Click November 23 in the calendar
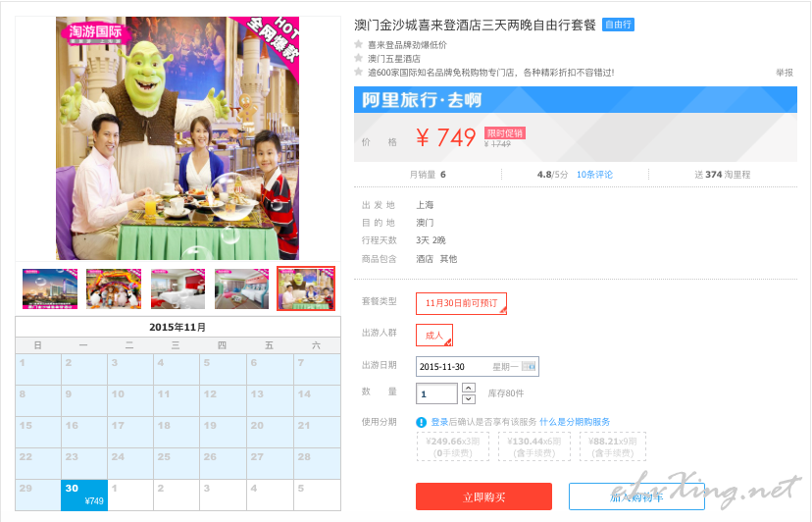The width and height of the screenshot is (812, 522). point(84,463)
